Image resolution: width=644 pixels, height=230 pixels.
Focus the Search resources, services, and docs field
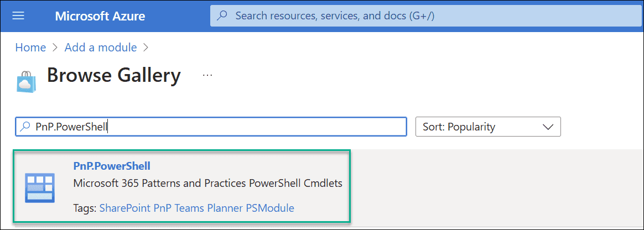pos(427,16)
